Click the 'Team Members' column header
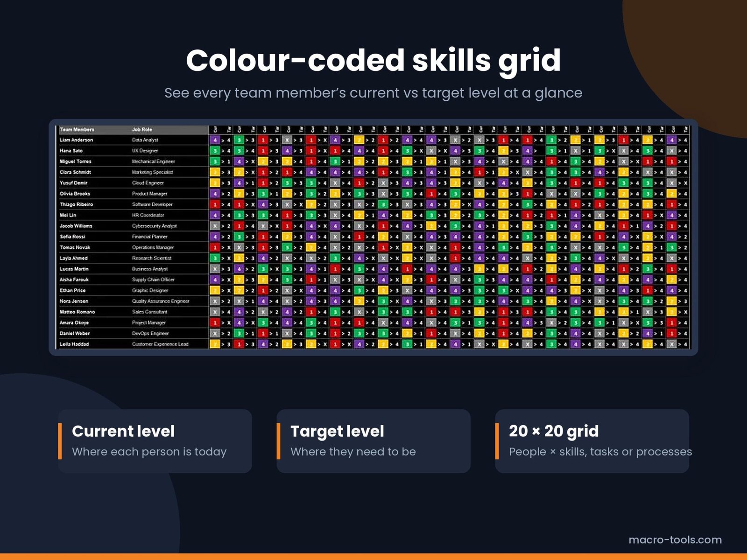Screen dimensions: 747x560 (77, 129)
